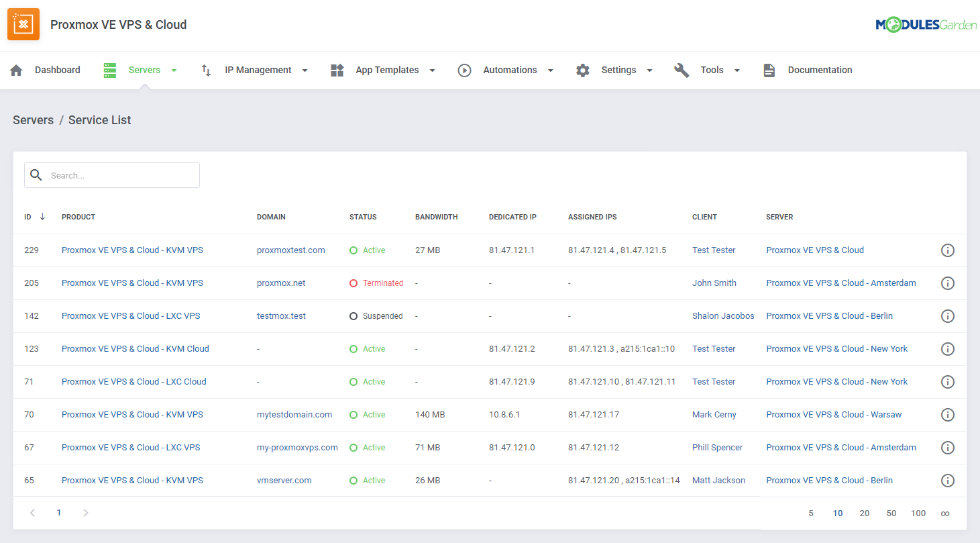This screenshot has height=543, width=980.
Task: Open the proxmoxtest.com domain link
Action: pyautogui.click(x=290, y=250)
